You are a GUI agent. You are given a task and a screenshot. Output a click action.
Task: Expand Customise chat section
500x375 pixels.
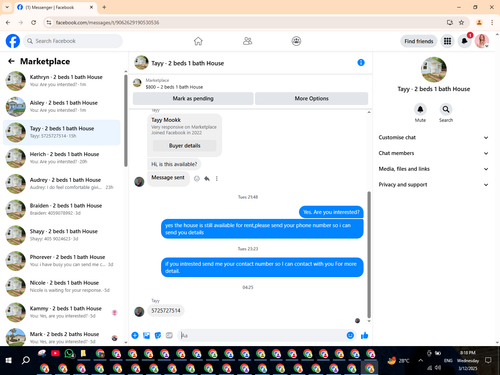click(434, 137)
